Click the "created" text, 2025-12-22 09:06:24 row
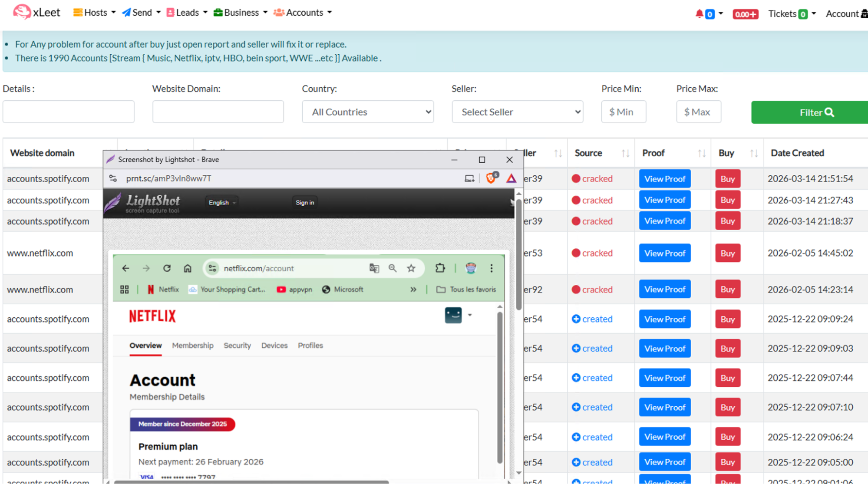Screen dimensions: 868x484 (x=597, y=437)
